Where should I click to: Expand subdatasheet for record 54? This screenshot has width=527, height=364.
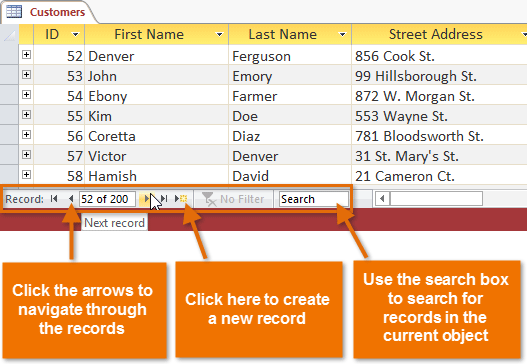27,94
